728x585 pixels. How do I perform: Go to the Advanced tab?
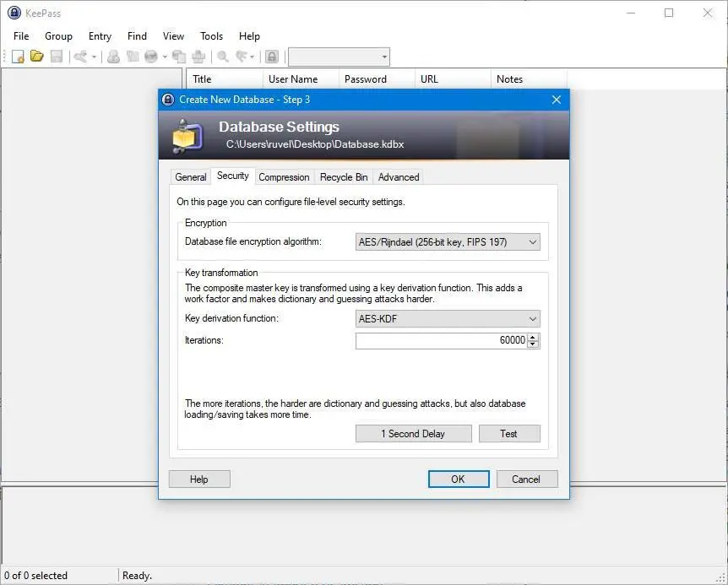tap(399, 177)
